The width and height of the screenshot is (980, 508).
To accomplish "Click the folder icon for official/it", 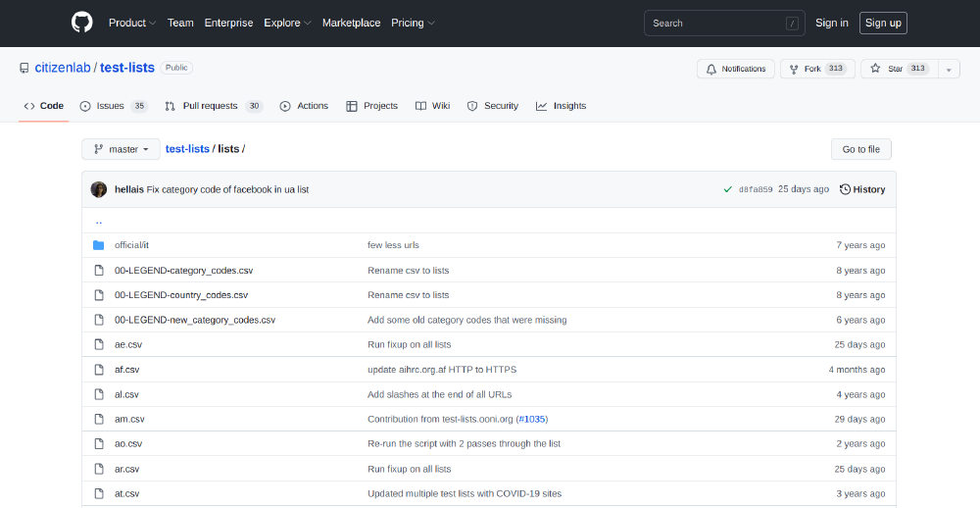I will pos(99,245).
